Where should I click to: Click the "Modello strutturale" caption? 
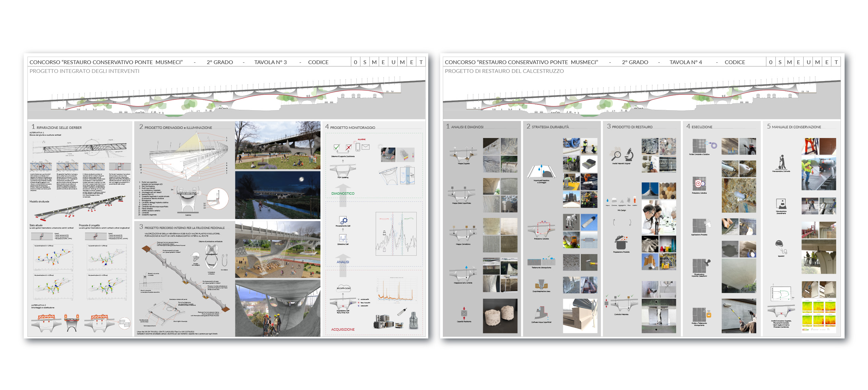coord(39,201)
